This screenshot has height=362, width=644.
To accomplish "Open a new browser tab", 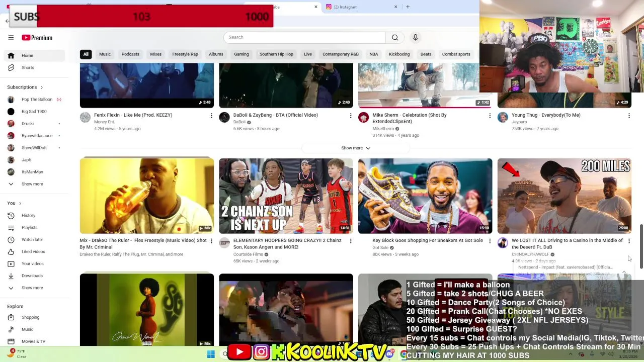I will tap(408, 7).
